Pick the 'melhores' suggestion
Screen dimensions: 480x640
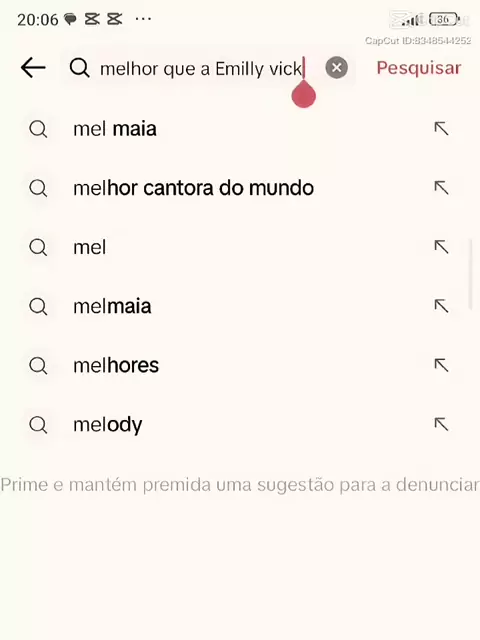point(240,365)
